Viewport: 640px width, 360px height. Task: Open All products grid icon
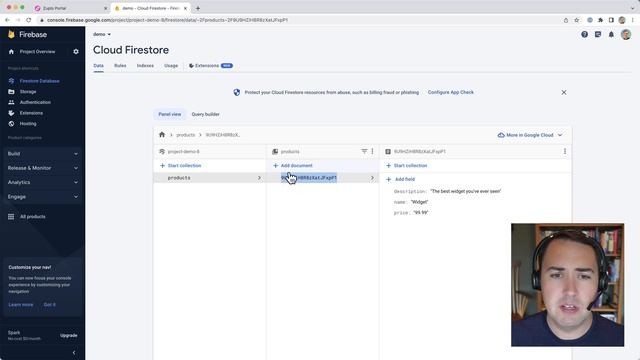point(11,217)
